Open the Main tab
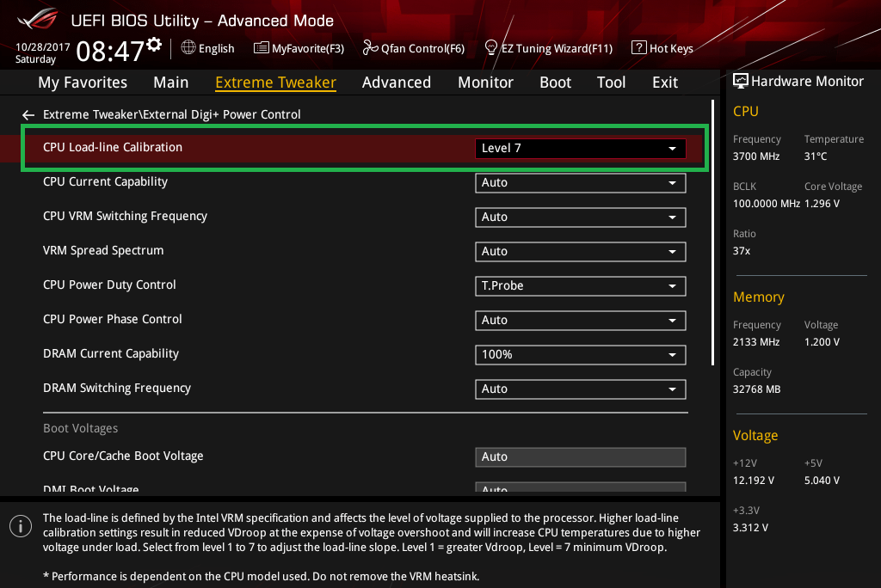 click(x=171, y=83)
